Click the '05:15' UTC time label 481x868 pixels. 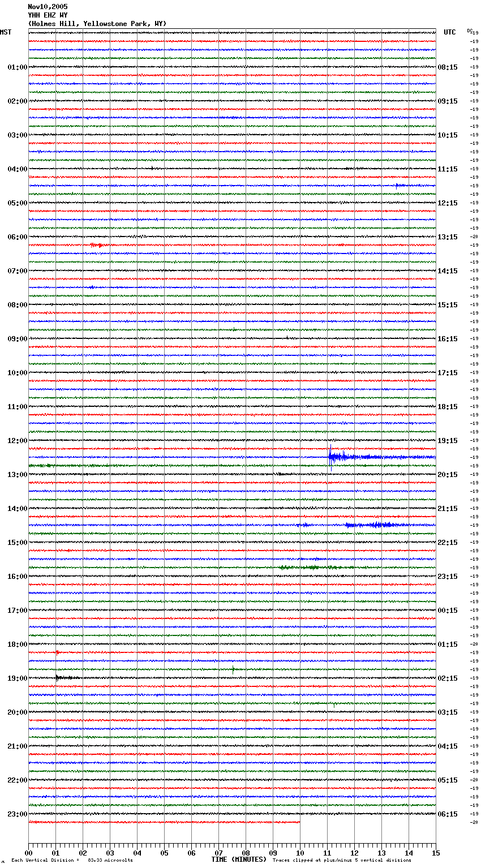pyautogui.click(x=448, y=780)
